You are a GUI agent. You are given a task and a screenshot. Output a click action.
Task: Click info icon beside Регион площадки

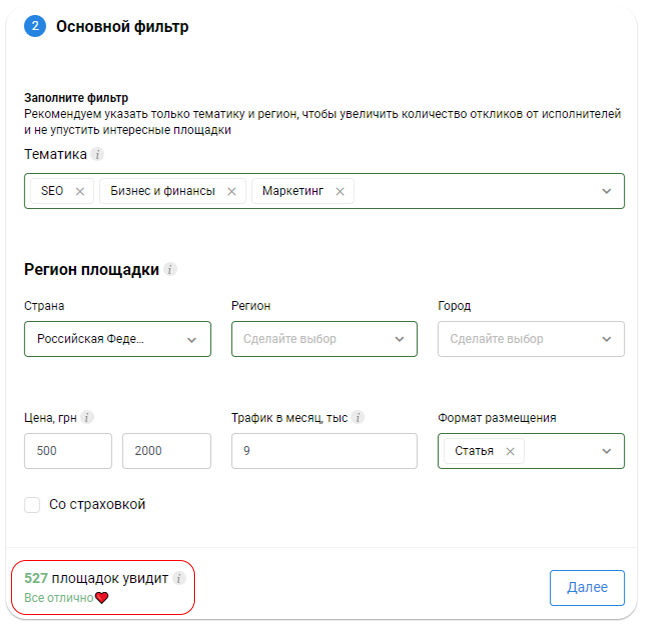(170, 270)
